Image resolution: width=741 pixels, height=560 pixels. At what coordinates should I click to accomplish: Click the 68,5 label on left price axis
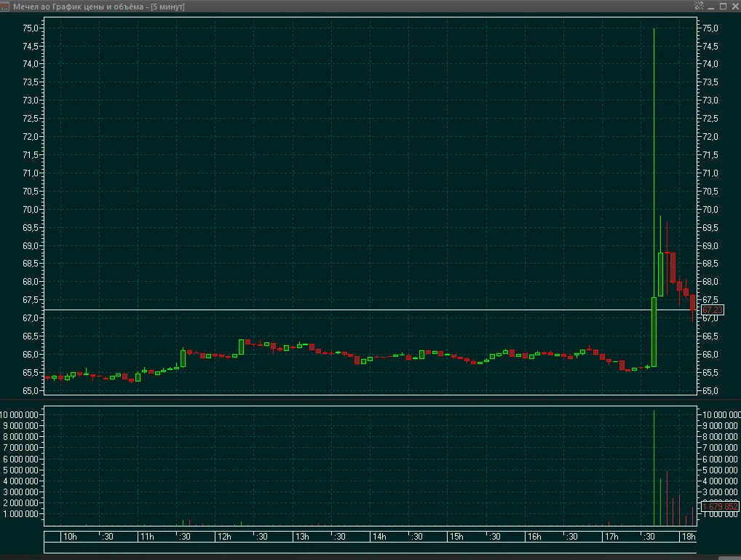point(31,264)
